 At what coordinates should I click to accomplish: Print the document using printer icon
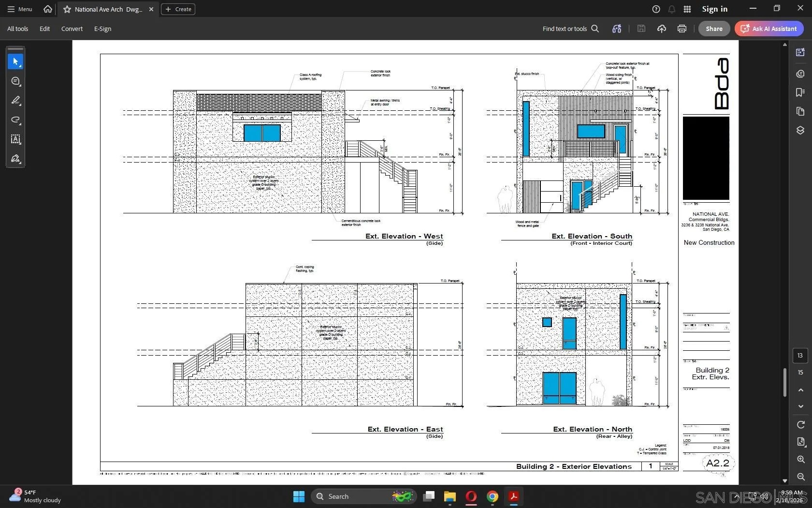[x=681, y=29]
